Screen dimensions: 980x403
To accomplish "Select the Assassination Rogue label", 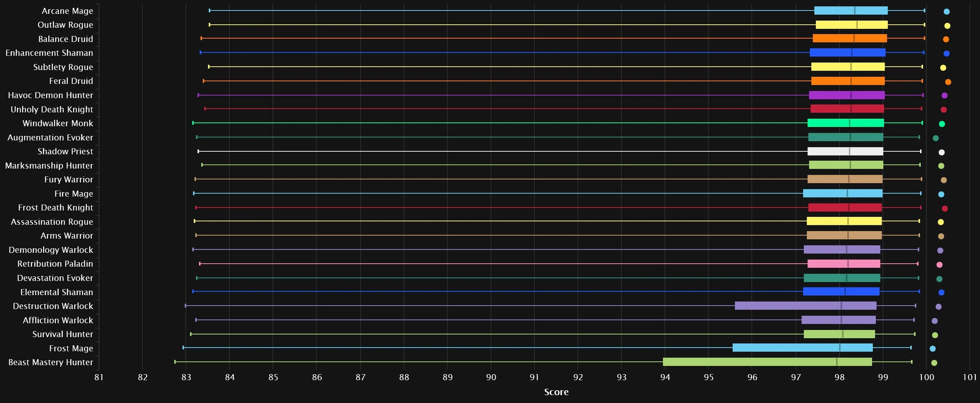I will tap(52, 222).
